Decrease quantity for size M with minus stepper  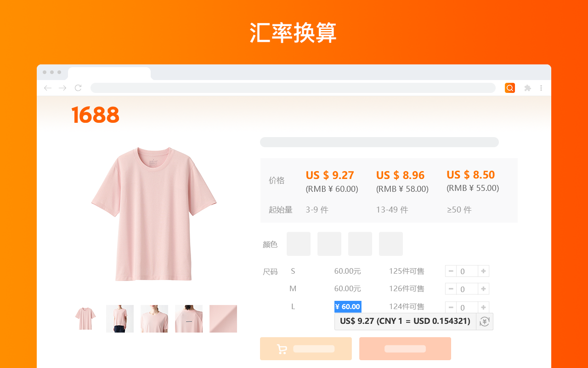451,288
